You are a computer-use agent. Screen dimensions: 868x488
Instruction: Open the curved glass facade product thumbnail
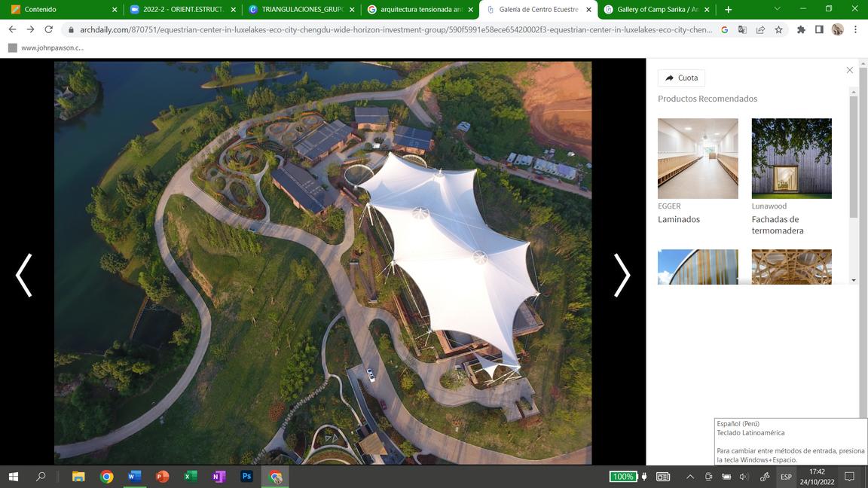click(x=698, y=267)
